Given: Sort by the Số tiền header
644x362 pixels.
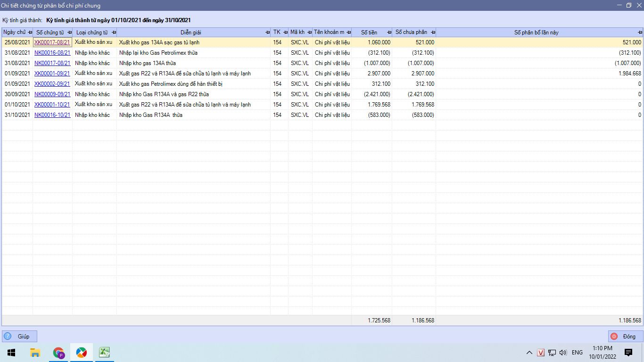Looking at the screenshot, I should pyautogui.click(x=369, y=32).
